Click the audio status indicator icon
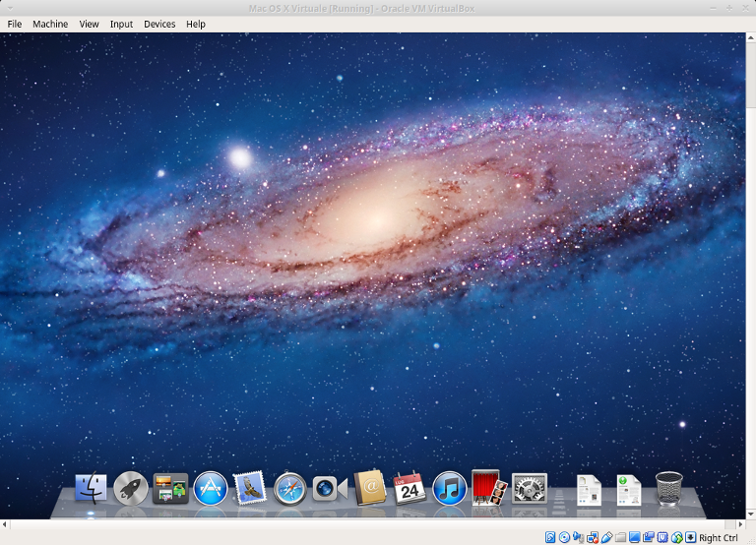Image resolution: width=756 pixels, height=545 pixels. [578, 537]
